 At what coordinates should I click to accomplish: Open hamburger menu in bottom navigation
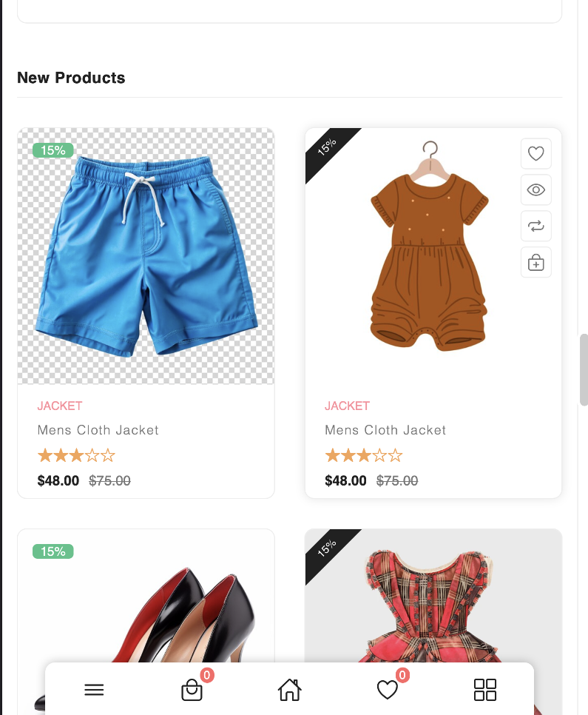coord(95,690)
